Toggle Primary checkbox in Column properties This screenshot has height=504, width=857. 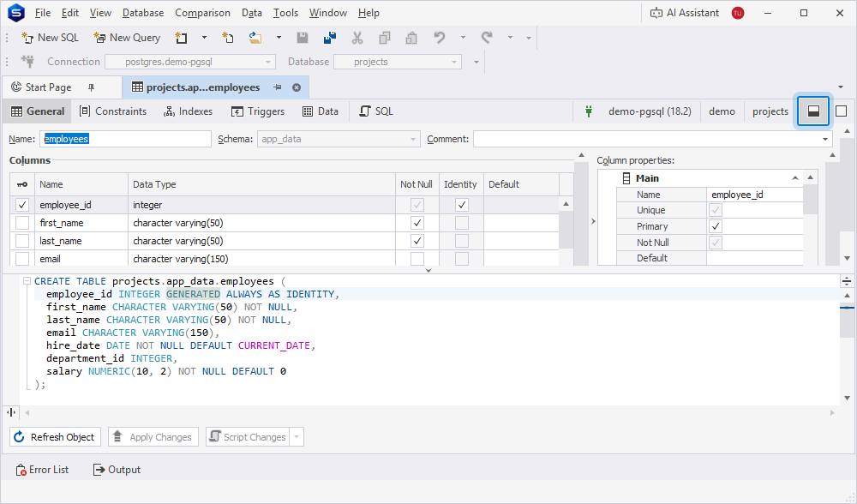(716, 226)
